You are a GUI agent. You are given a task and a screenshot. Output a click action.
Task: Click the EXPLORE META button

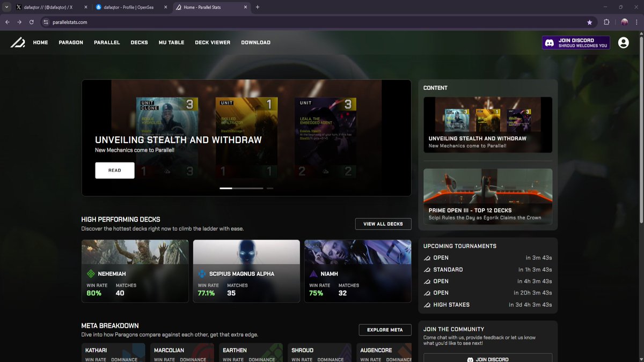click(x=385, y=330)
